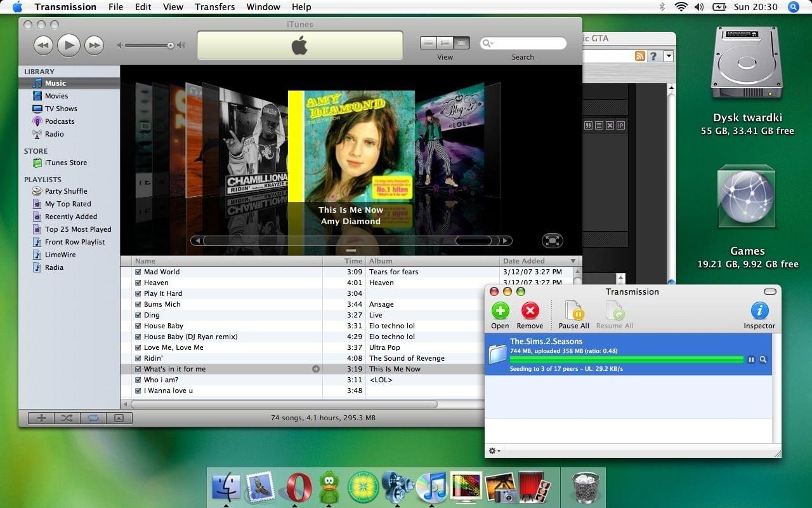The height and width of the screenshot is (508, 812).
Task: Open Recently Added smart playlist
Action: click(x=71, y=217)
